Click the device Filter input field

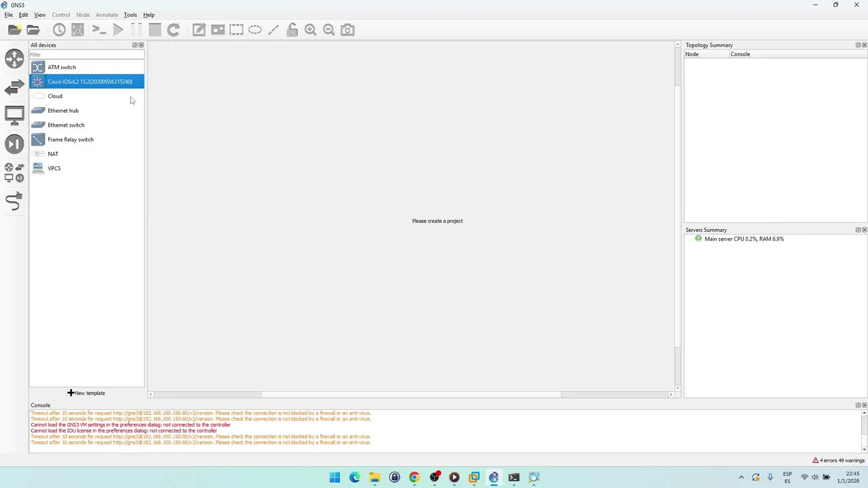(87, 54)
